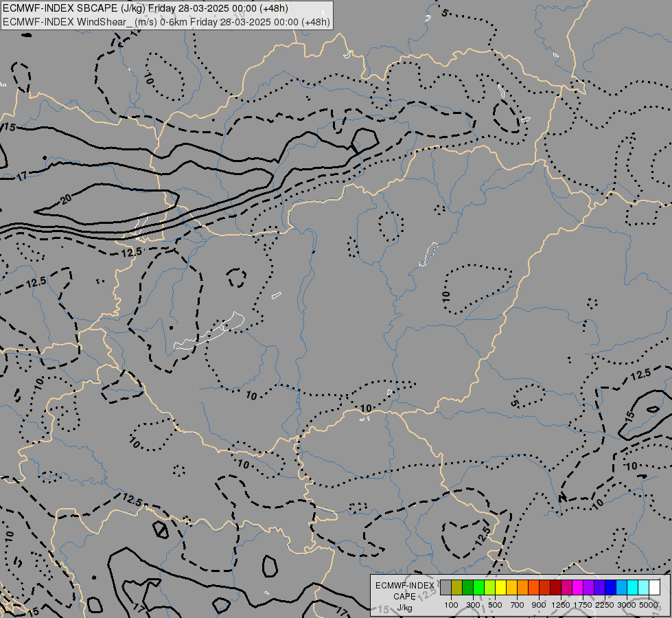
Task: Click the legend tick value 300
Action: [x=473, y=605]
